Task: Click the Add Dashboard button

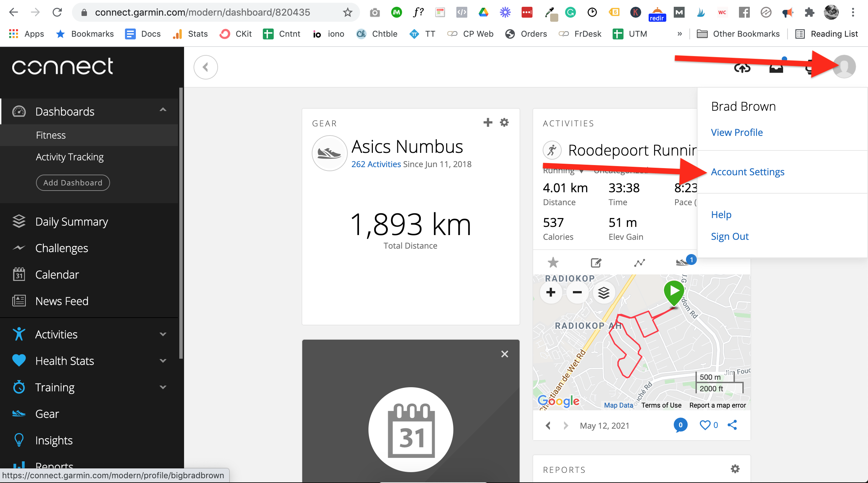Action: (x=73, y=183)
